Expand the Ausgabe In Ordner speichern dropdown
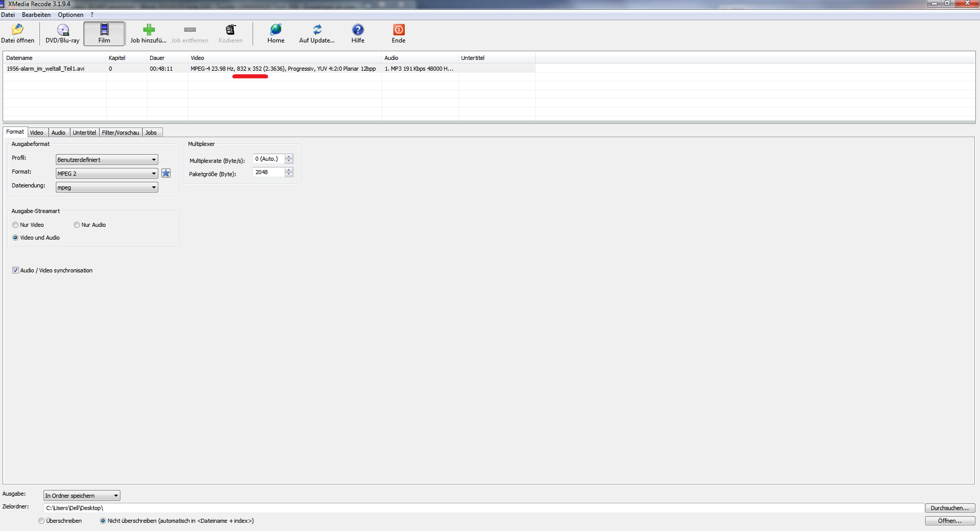The image size is (980, 531). point(116,496)
